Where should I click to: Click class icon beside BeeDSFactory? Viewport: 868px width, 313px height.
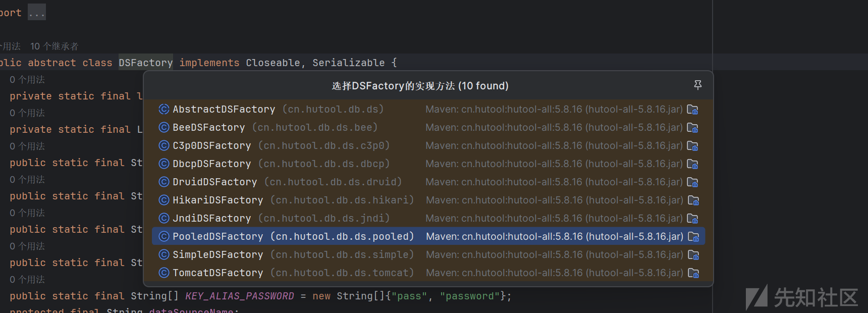click(164, 127)
